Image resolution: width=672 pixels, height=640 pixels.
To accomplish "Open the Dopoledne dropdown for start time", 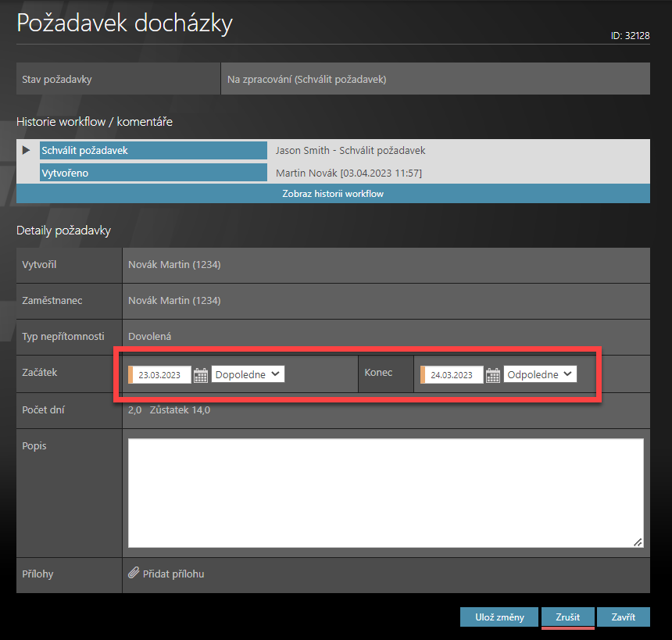I will (x=248, y=374).
